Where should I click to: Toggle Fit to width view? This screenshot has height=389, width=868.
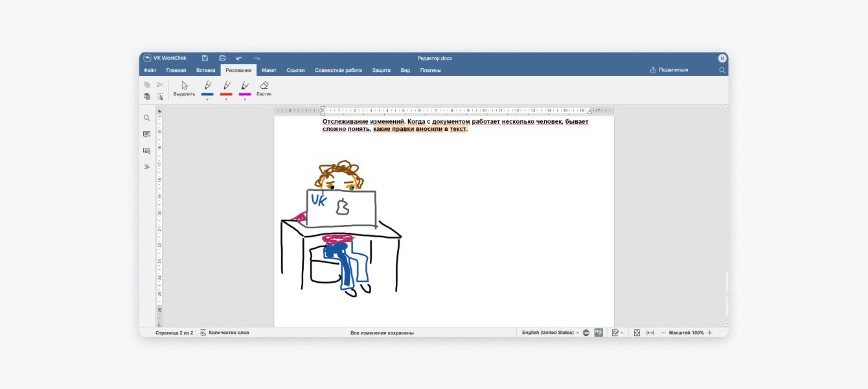point(650,333)
